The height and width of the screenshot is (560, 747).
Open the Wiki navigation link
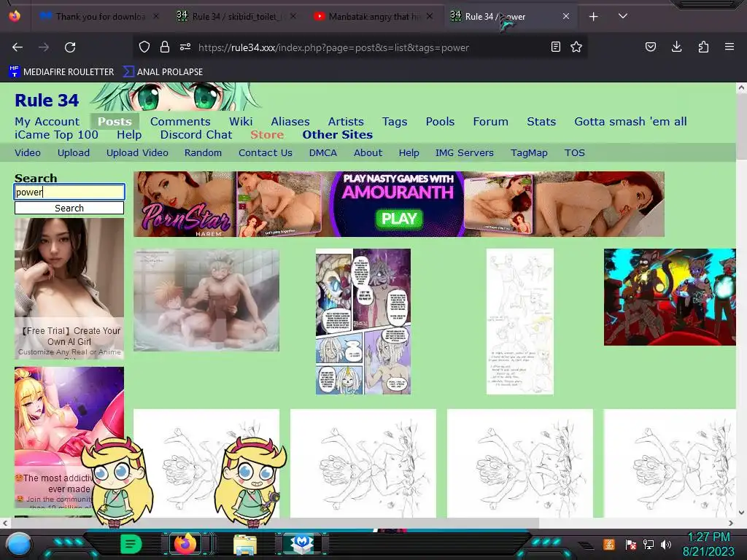pyautogui.click(x=241, y=122)
